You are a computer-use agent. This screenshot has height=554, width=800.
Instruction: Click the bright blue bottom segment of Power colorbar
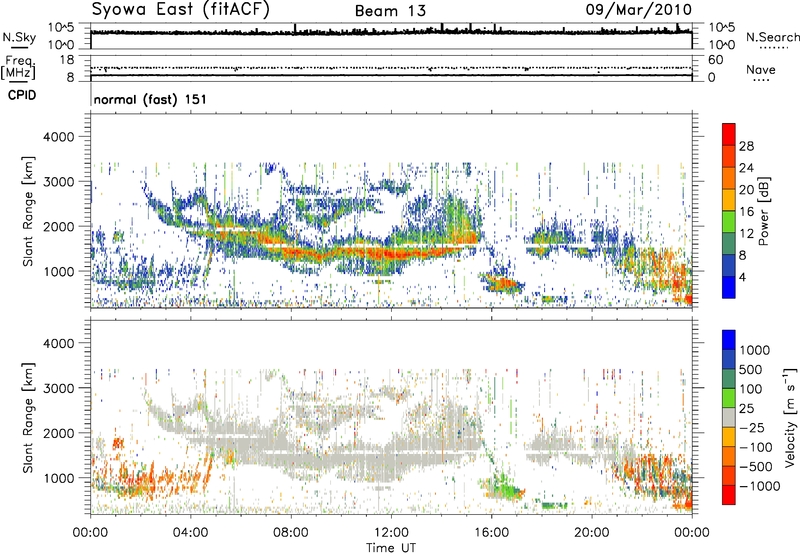tap(729, 287)
